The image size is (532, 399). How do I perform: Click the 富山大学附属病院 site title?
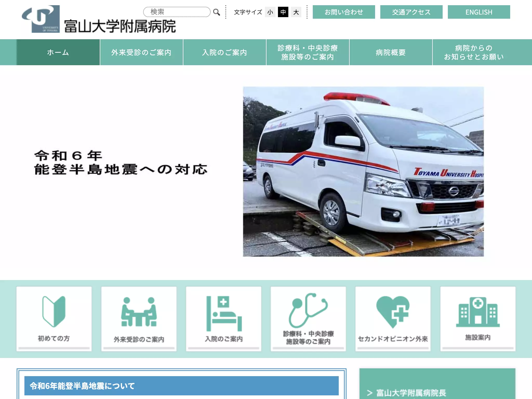[120, 26]
